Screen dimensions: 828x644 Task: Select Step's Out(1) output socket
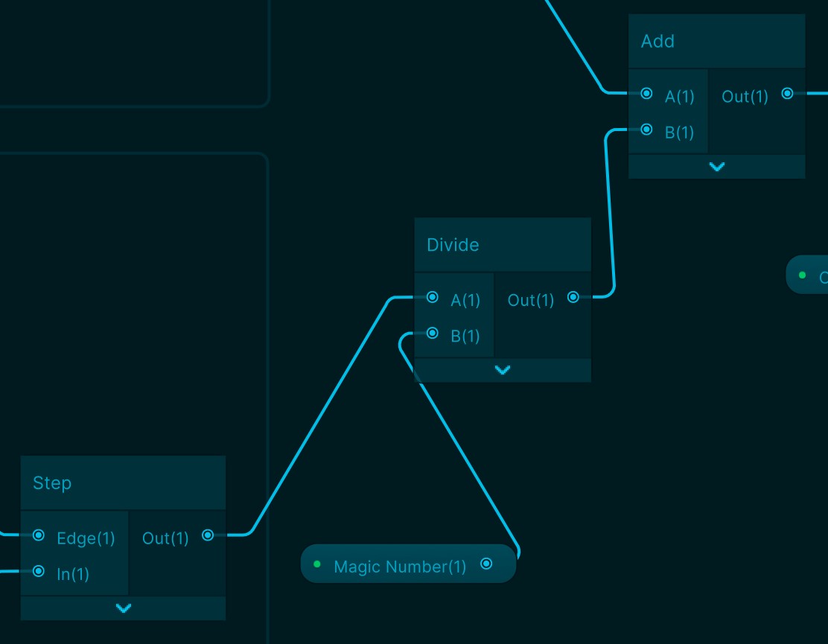tap(208, 535)
